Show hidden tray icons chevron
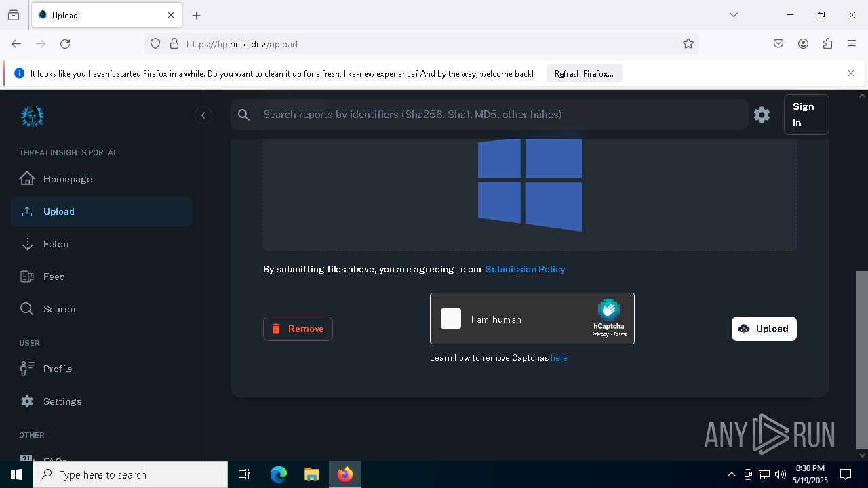 click(x=732, y=474)
